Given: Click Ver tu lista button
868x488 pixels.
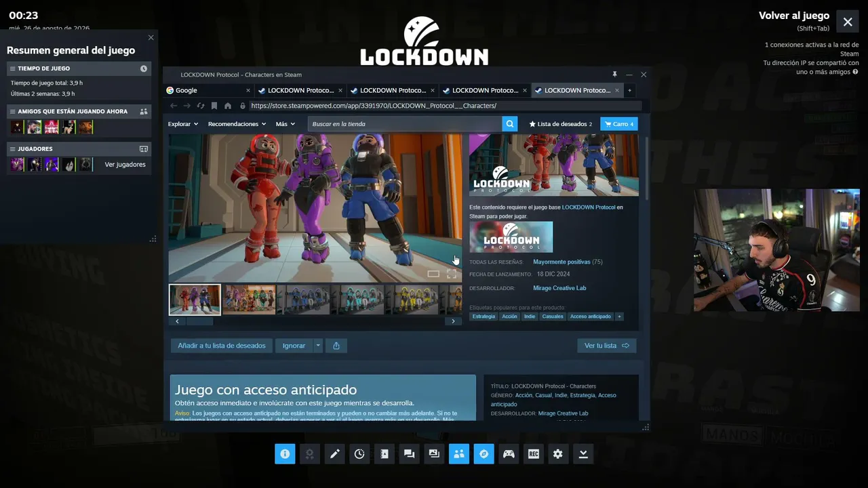Looking at the screenshot, I should 607,346.
